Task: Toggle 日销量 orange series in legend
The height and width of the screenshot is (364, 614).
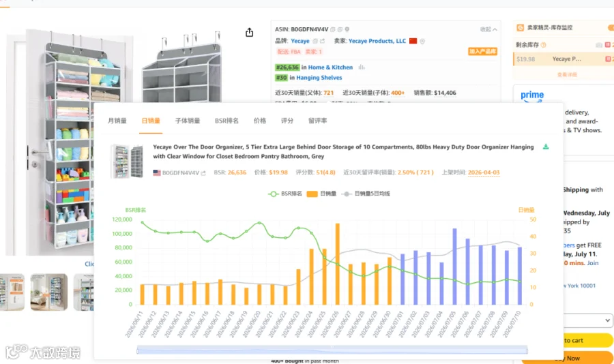Action: (321, 194)
